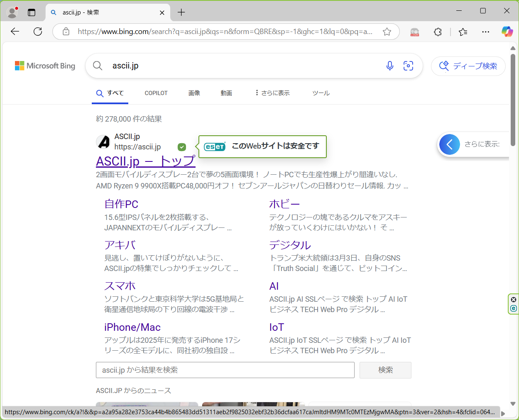Switch to the 画像 tab
The width and height of the screenshot is (519, 420).
(194, 93)
